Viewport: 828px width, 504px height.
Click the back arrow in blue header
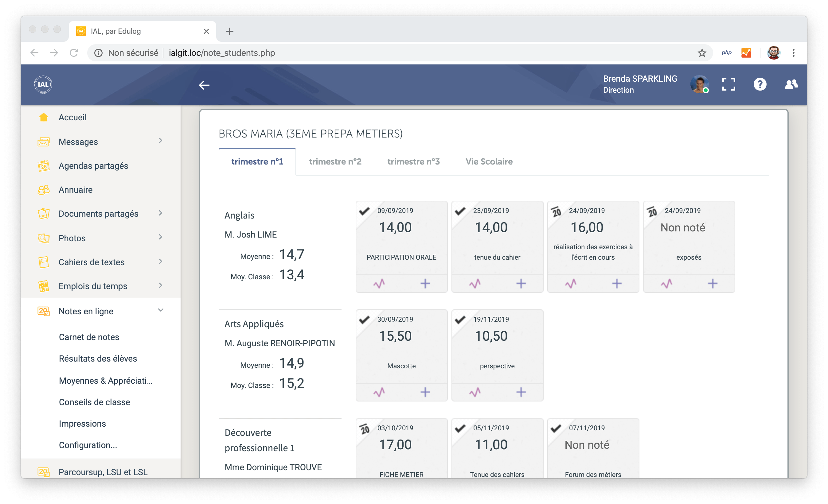204,85
